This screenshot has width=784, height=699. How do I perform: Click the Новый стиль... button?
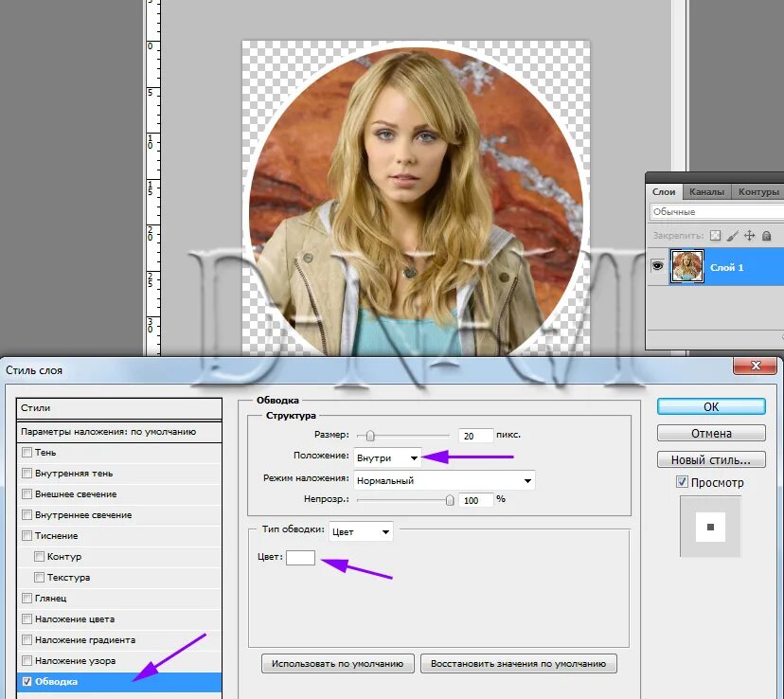[711, 459]
